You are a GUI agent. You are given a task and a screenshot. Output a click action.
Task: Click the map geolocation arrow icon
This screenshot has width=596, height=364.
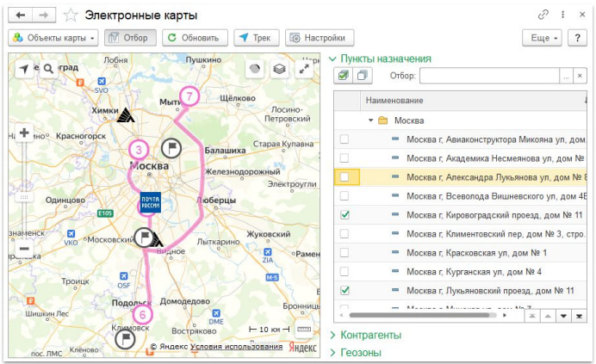coord(24,69)
